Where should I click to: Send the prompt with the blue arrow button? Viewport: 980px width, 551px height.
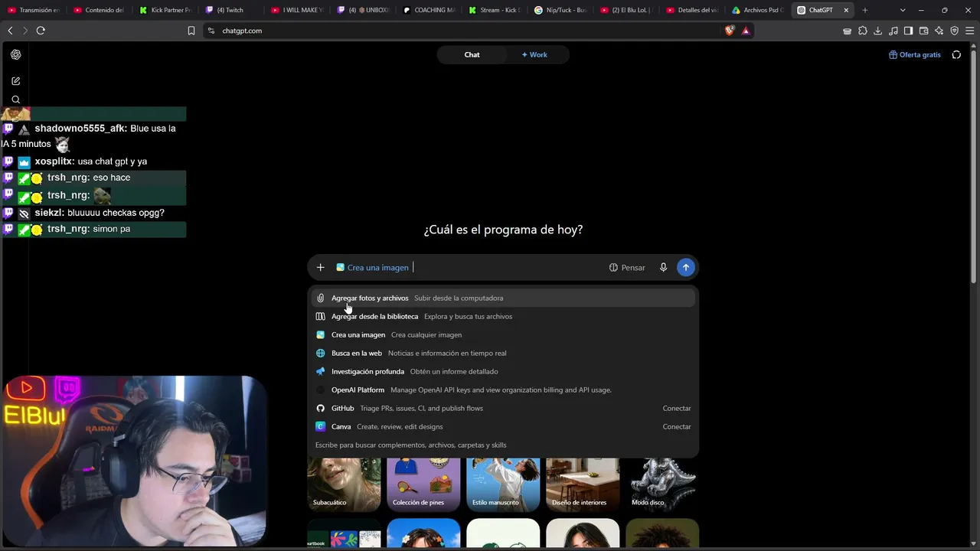[x=686, y=268]
